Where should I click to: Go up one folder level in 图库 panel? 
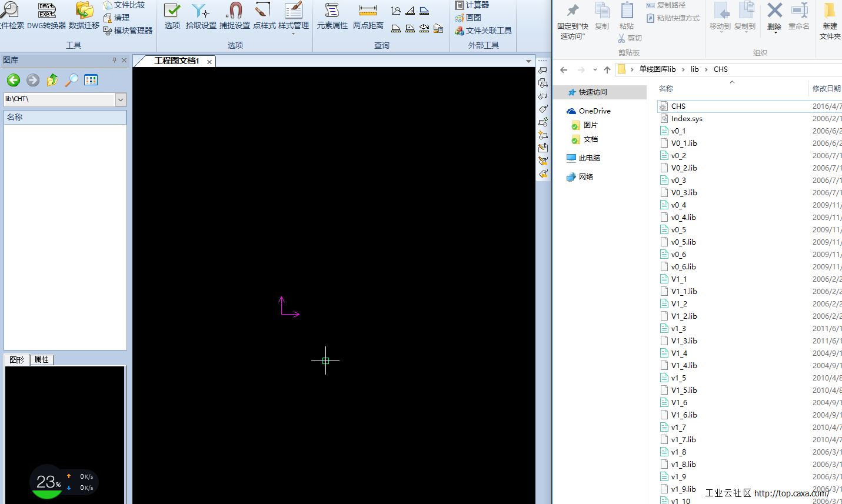click(x=52, y=80)
